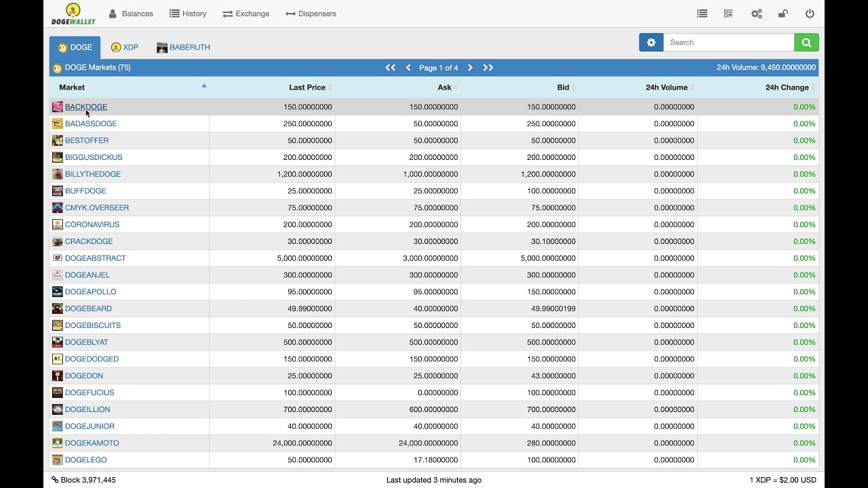The height and width of the screenshot is (488, 868).
Task: Click the DOGEBLYAT market thumbnail icon
Action: (58, 342)
